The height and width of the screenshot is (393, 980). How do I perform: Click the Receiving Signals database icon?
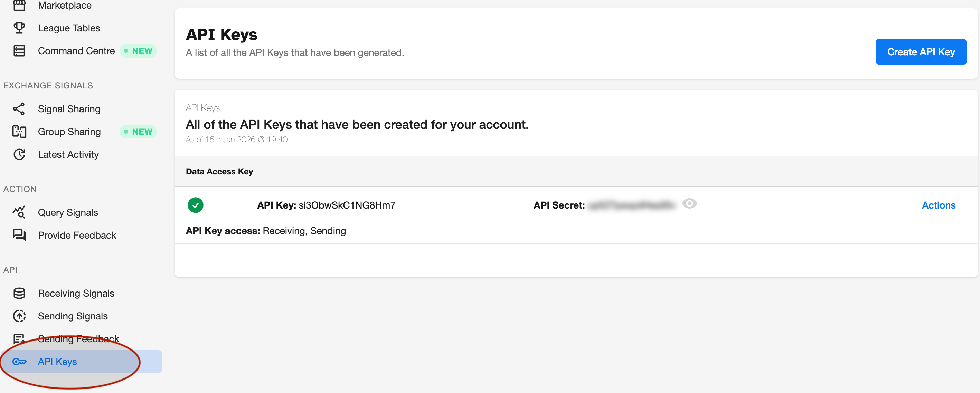(19, 294)
